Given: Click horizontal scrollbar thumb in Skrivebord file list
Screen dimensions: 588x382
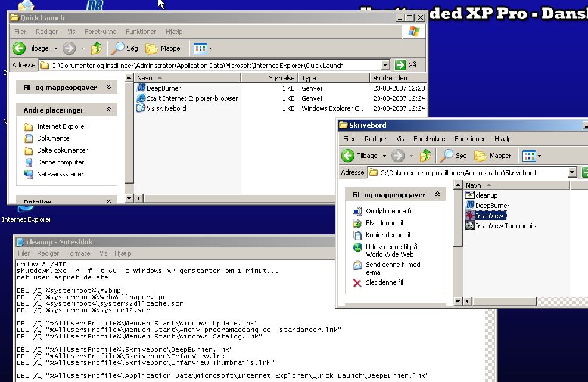Looking at the screenshot, I should 504,301.
